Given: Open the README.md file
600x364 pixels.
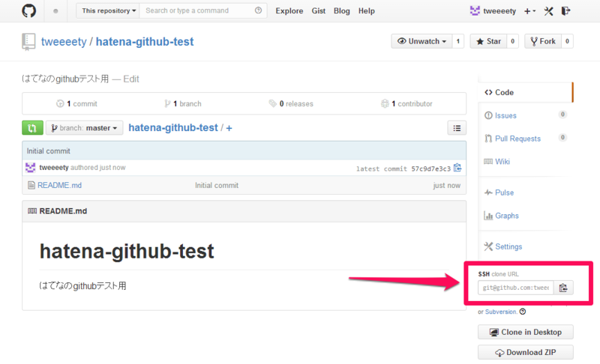Looking at the screenshot, I should pos(59,185).
